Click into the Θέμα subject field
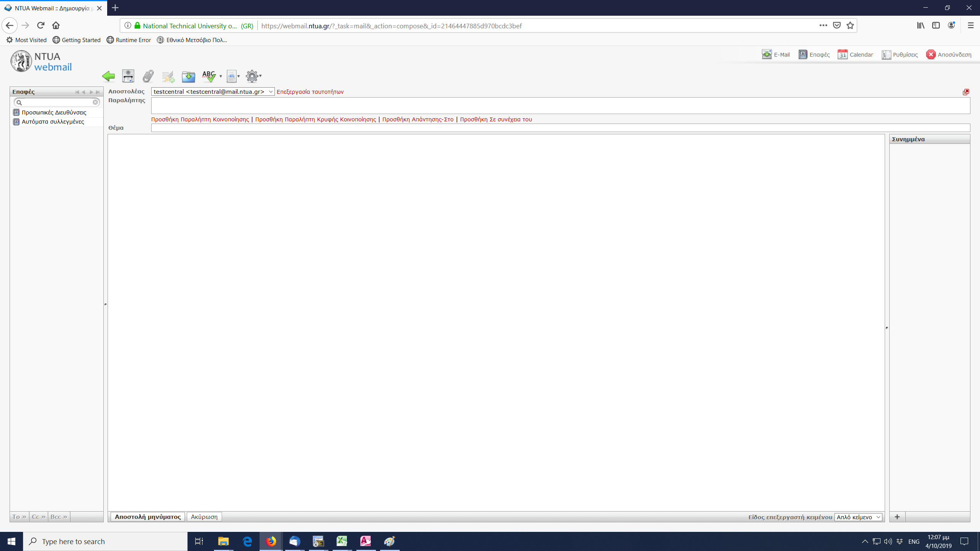 coord(560,128)
